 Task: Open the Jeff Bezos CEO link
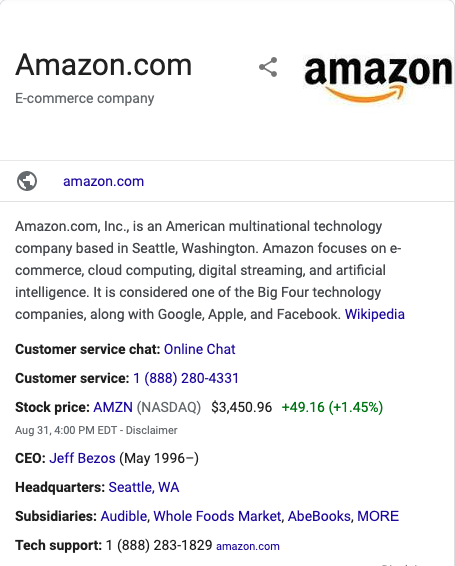click(82, 458)
